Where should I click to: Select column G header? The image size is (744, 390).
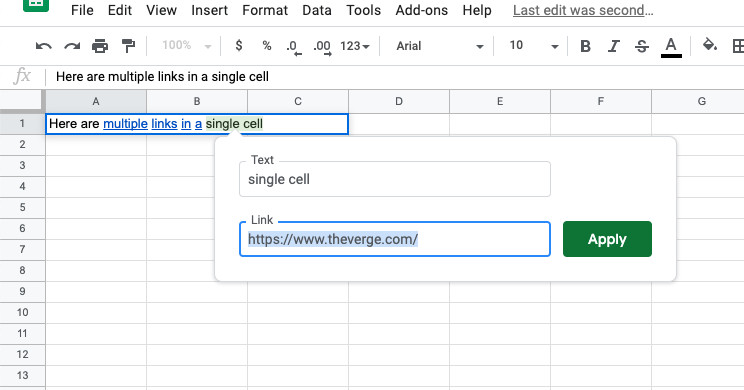point(698,101)
